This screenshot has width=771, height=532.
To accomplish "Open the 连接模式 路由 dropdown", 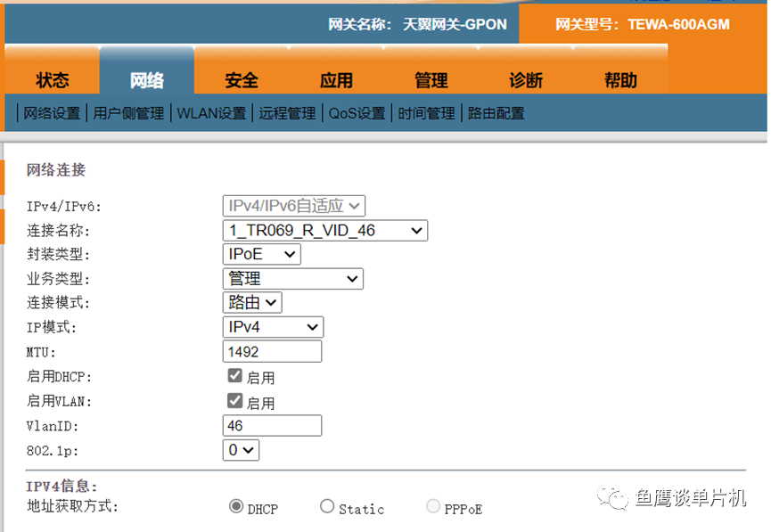I will (252, 302).
